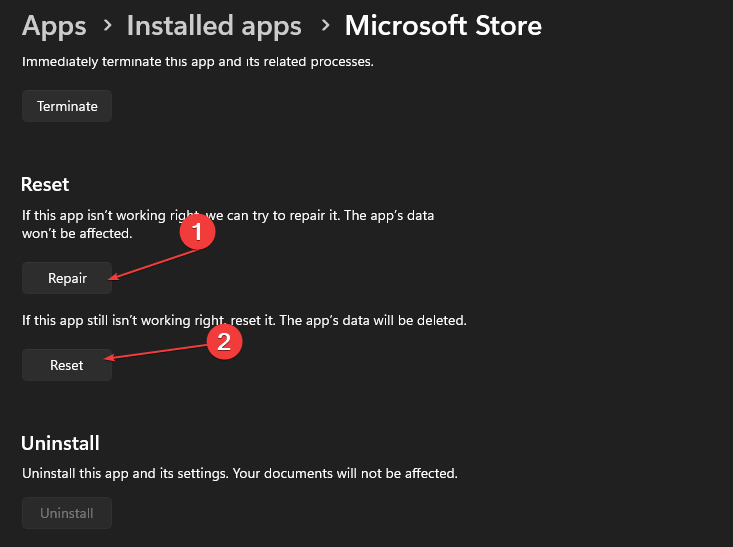The width and height of the screenshot is (733, 547).
Task: Click the greyed-out Uninstall button
Action: (67, 513)
